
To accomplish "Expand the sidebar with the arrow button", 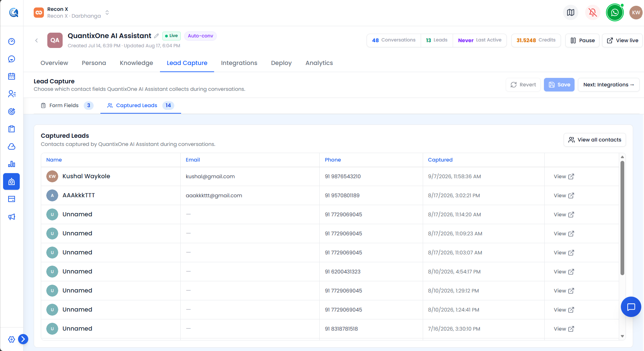I will 23,339.
